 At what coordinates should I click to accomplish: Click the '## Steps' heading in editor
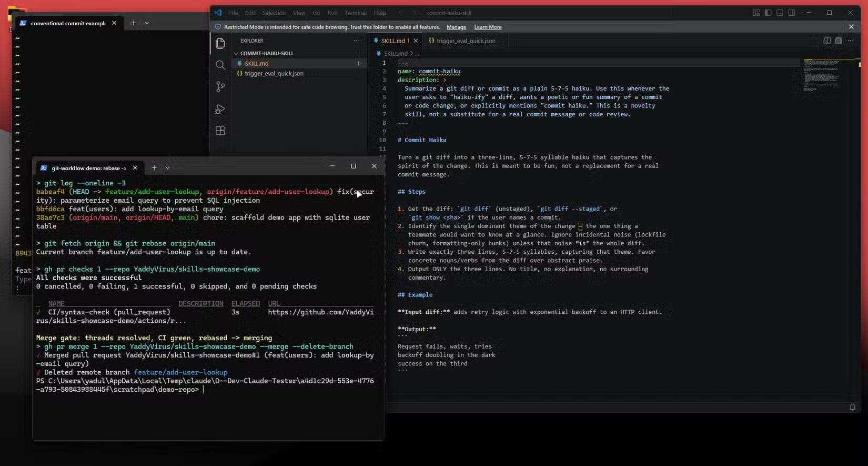point(411,192)
